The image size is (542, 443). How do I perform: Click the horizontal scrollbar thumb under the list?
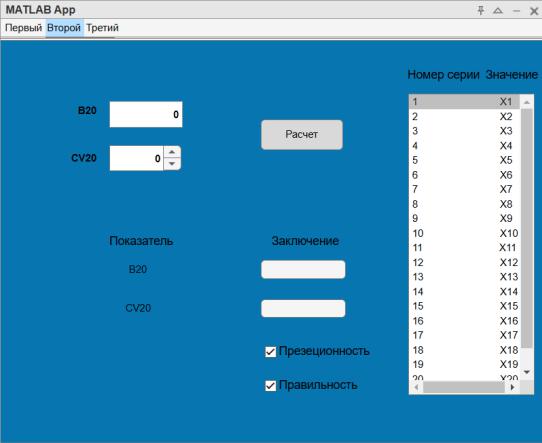(464, 387)
